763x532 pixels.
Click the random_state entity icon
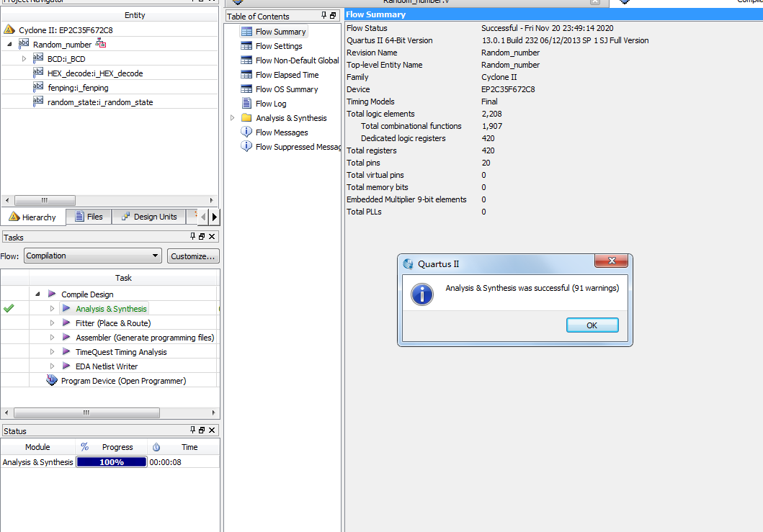[x=38, y=102]
